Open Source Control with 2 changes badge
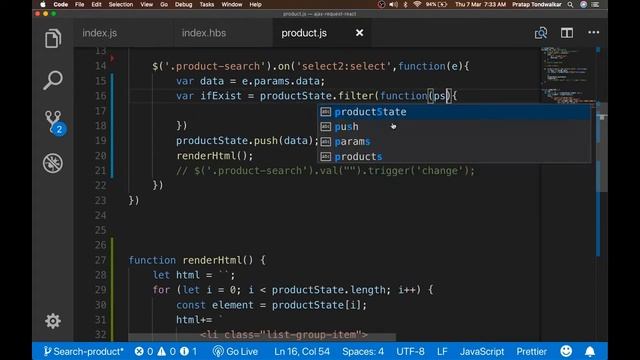The width and height of the screenshot is (640, 360). [54, 122]
